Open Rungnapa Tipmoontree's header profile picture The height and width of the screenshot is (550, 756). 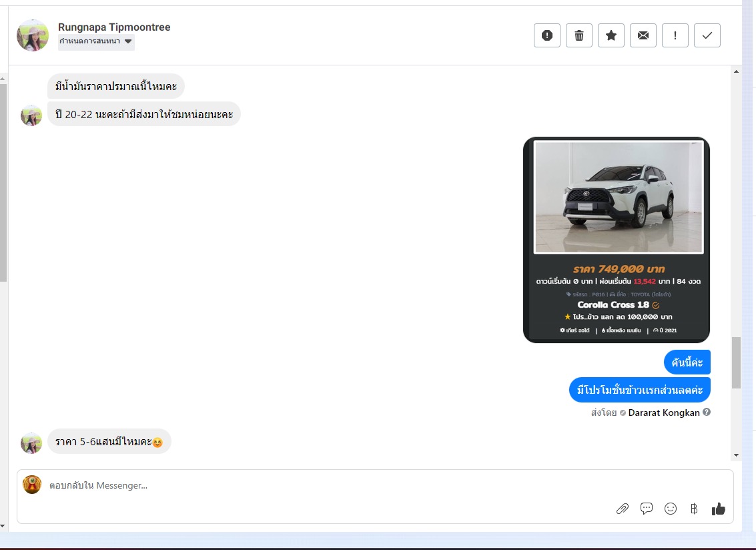33,35
